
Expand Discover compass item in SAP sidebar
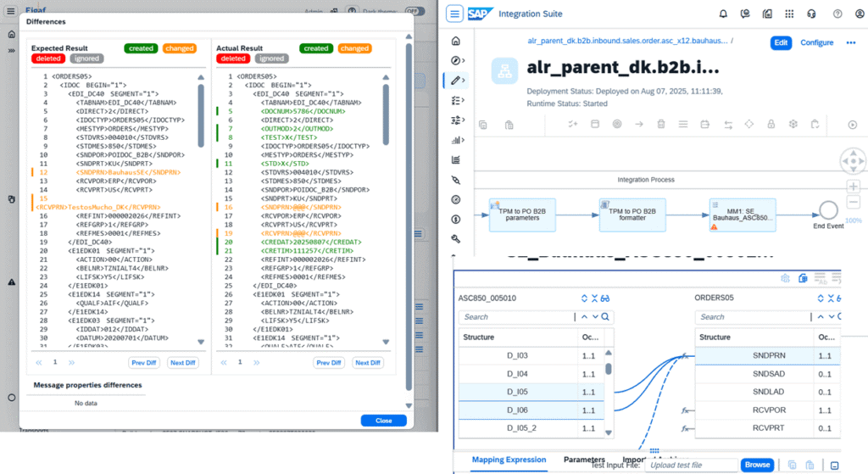[457, 61]
